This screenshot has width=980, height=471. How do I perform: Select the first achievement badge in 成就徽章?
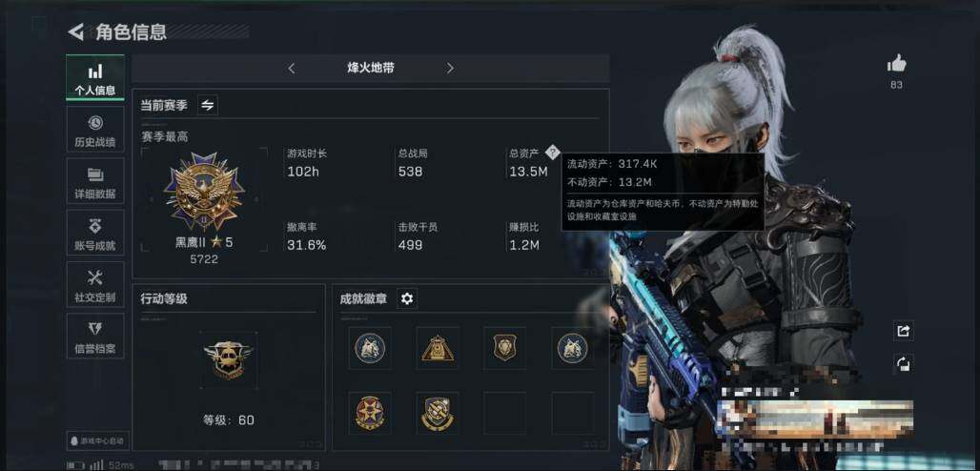point(370,348)
